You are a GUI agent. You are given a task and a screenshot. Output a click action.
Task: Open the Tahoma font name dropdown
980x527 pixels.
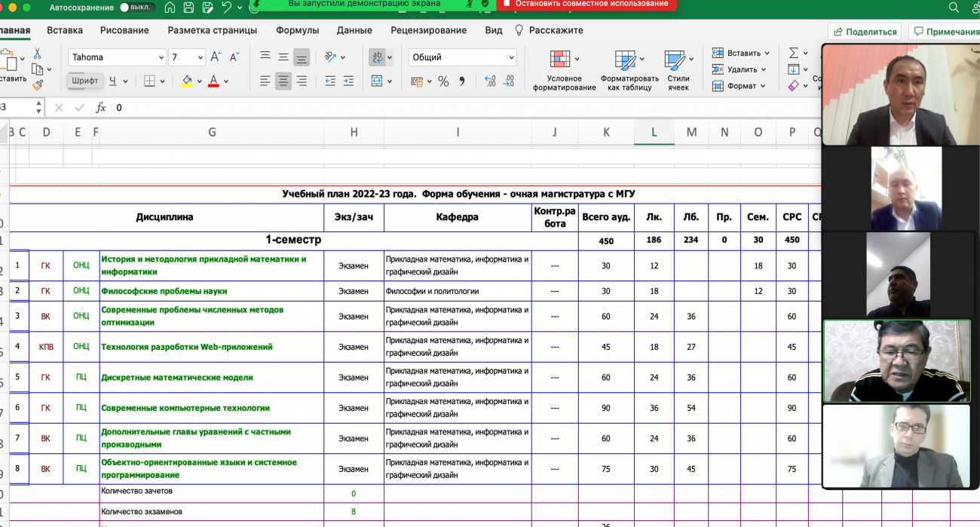coord(161,57)
